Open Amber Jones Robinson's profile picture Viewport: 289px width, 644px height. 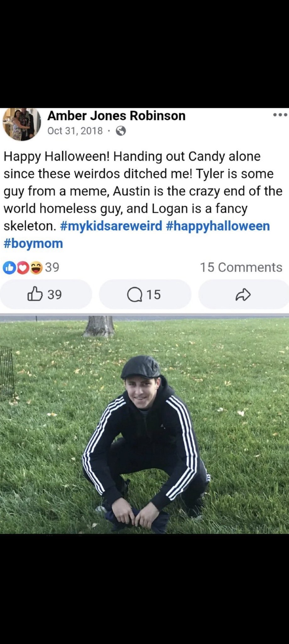22,124
